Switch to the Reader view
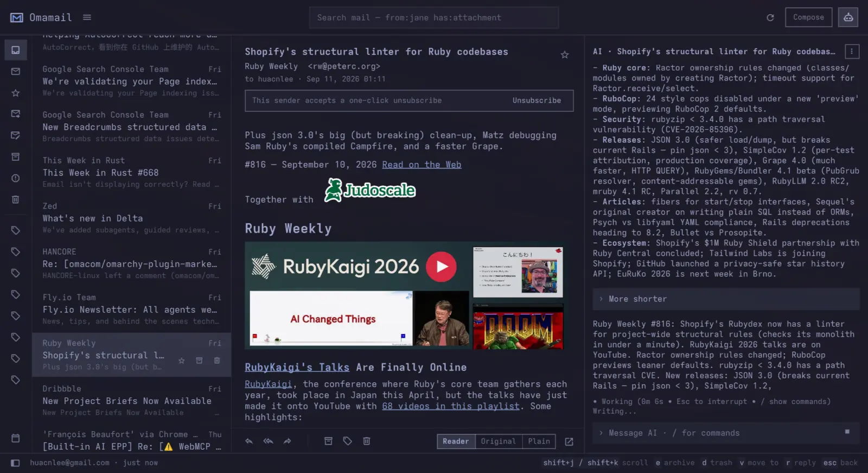 [x=456, y=442]
